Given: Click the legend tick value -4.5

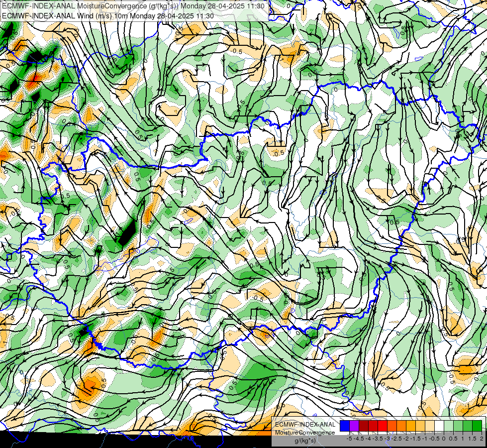Looking at the screenshot, I should pyautogui.click(x=359, y=439).
